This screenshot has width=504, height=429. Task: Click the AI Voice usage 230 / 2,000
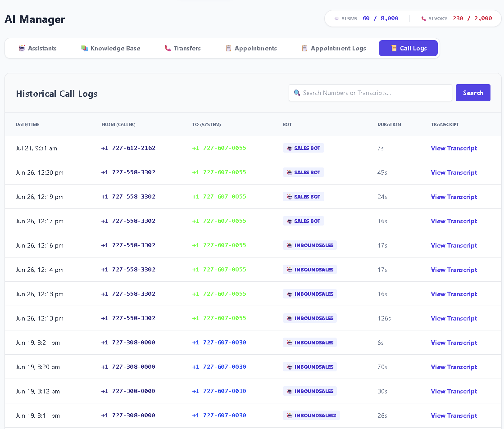[x=472, y=18]
